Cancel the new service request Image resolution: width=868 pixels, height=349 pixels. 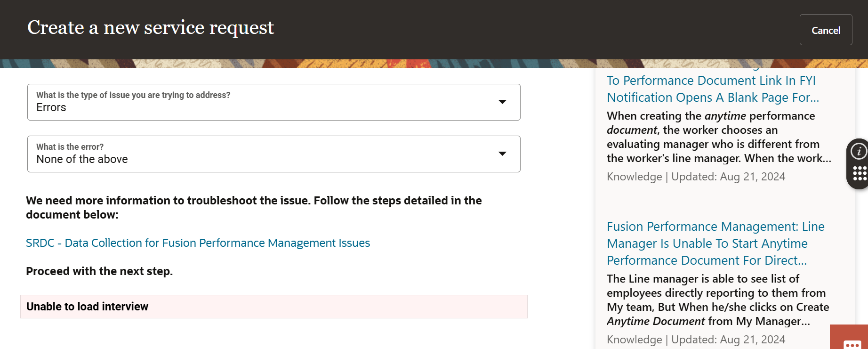coord(826,30)
